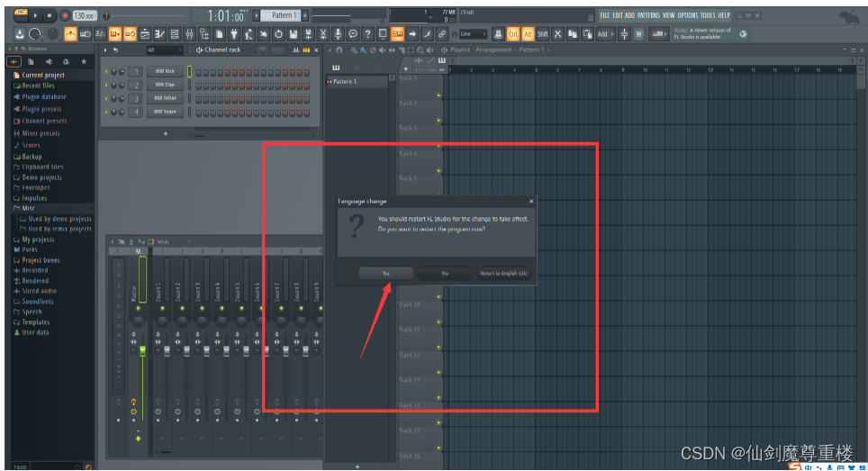Click the globe icon beside news
Image resolution: width=868 pixels, height=471 pixels.
click(744, 33)
